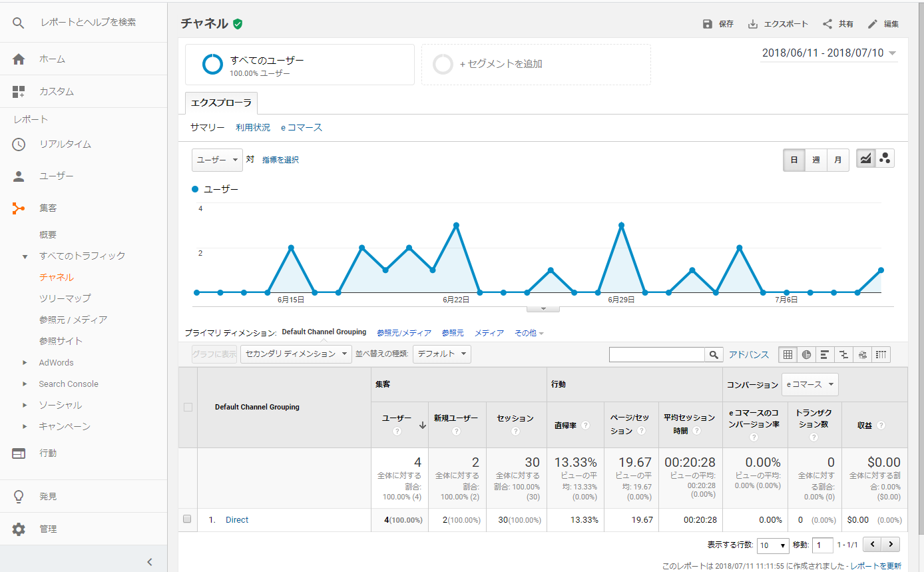Viewport: 924px width, 572px height.
Task: Click the table search input field
Action: [x=657, y=355]
